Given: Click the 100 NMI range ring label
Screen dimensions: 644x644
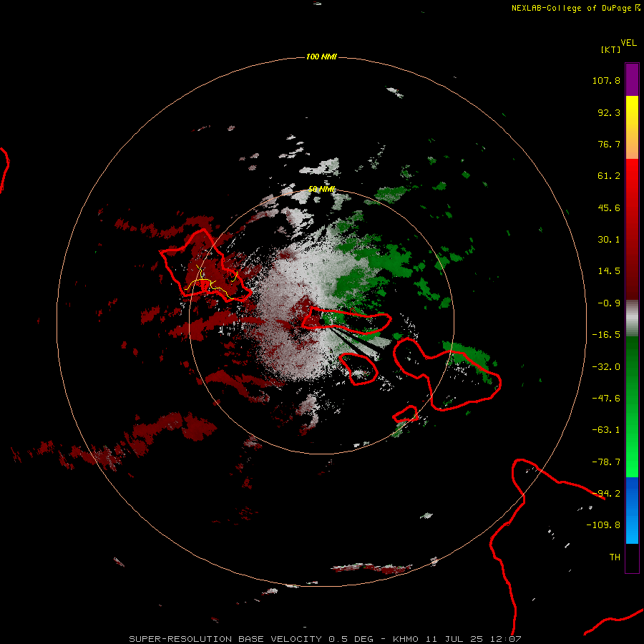Looking at the screenshot, I should coord(321,57).
